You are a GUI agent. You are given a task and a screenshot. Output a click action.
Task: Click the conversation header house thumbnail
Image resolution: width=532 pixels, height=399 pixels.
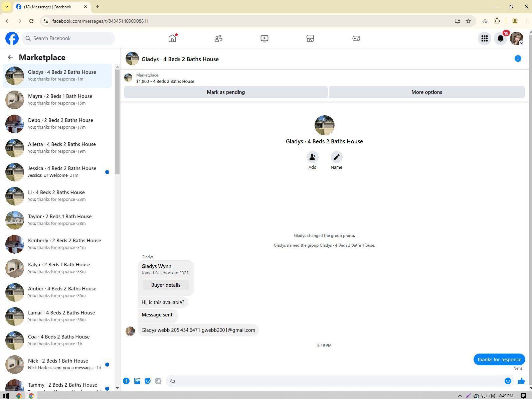click(x=132, y=59)
